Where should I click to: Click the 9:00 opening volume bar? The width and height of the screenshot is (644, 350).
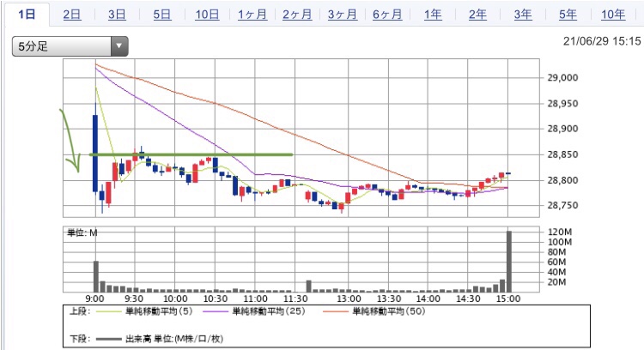pyautogui.click(x=95, y=276)
